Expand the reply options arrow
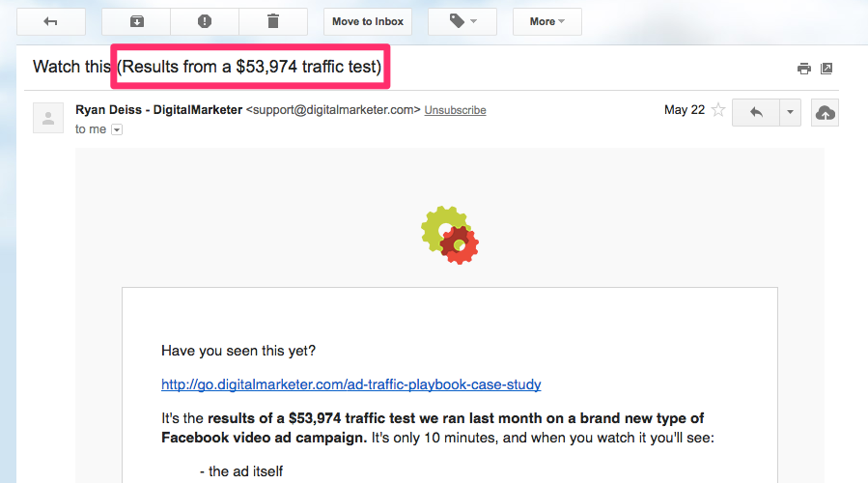Viewport: 868px width, 483px height. pos(790,112)
